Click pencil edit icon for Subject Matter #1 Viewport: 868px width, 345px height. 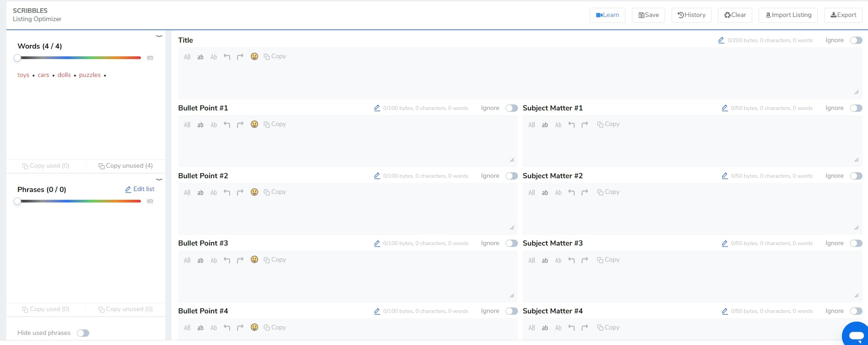[x=725, y=108]
